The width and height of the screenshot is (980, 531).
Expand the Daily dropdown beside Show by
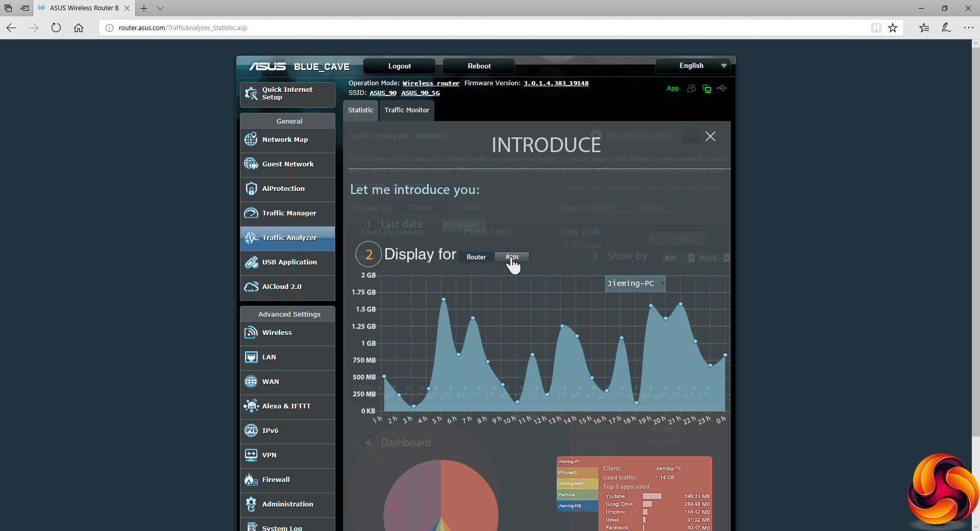coord(714,258)
